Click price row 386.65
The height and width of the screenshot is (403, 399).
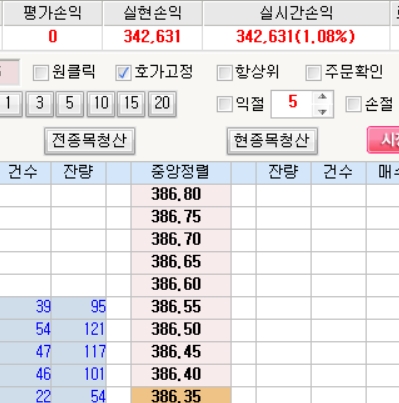[x=181, y=262]
